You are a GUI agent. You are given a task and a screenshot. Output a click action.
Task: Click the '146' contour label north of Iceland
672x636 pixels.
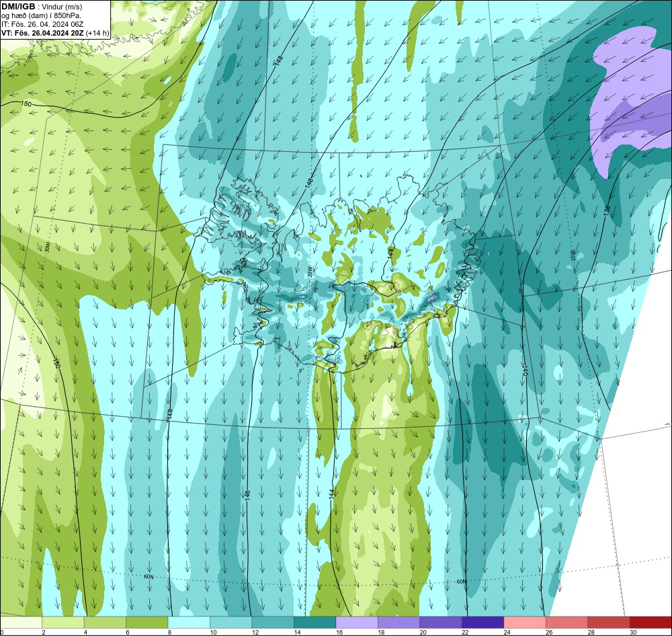click(x=309, y=183)
